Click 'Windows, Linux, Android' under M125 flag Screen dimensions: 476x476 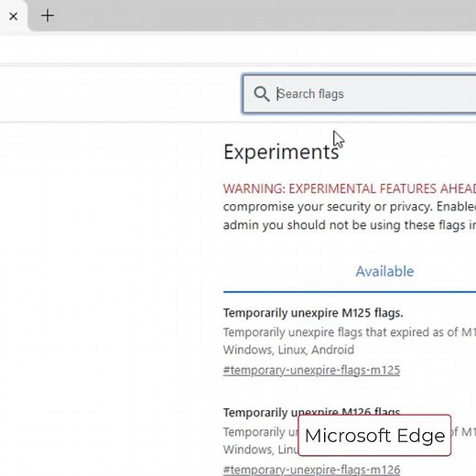[x=288, y=350]
